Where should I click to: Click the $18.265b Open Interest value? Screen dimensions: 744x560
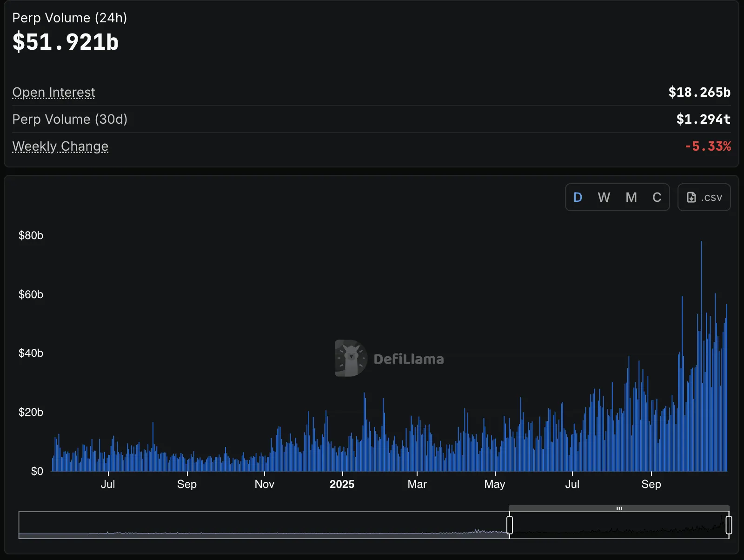click(x=699, y=92)
